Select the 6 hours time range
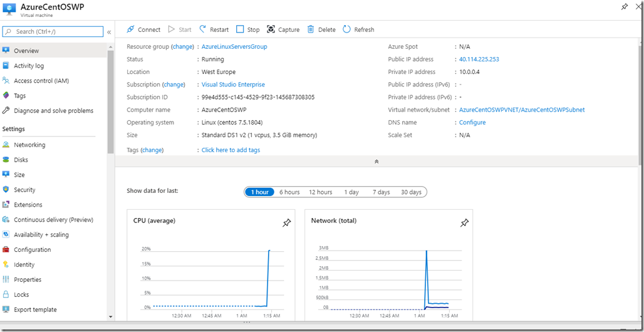 click(x=289, y=192)
